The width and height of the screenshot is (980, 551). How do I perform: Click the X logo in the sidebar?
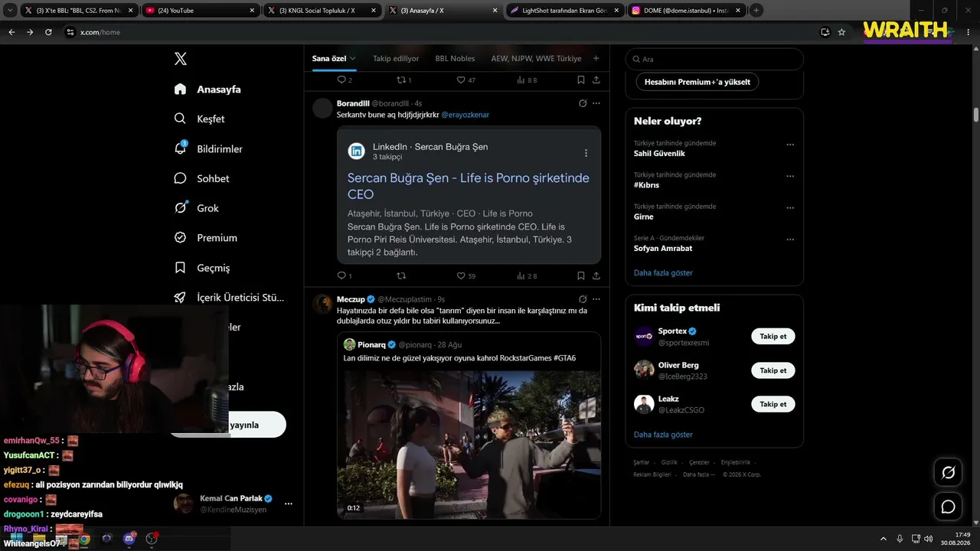[x=180, y=59]
